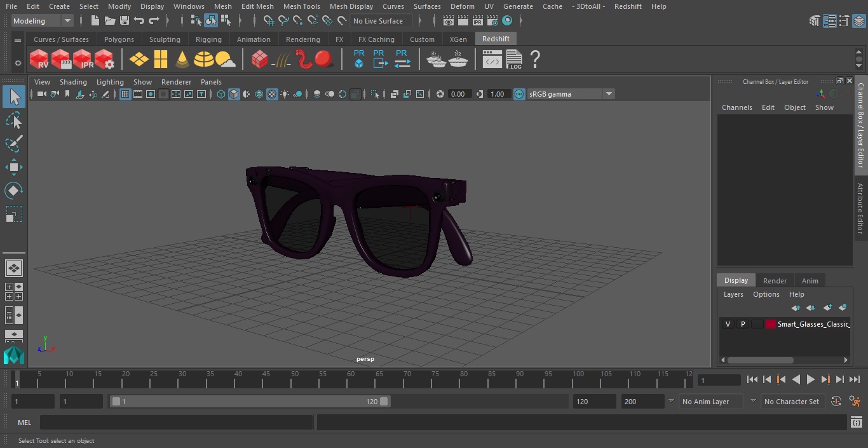
Task: Play the animation forwards
Action: click(x=811, y=379)
